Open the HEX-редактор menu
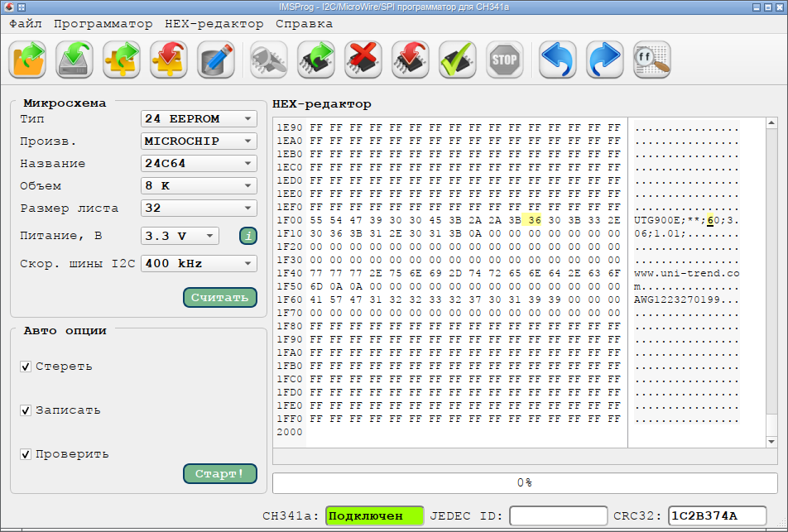The height and width of the screenshot is (532, 788). tap(214, 24)
